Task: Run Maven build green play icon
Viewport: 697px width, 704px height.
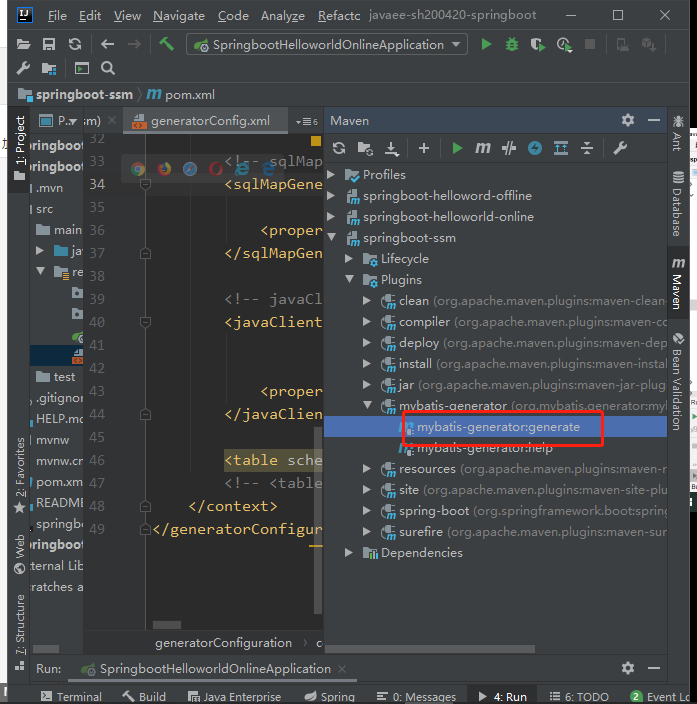Action: coord(457,148)
